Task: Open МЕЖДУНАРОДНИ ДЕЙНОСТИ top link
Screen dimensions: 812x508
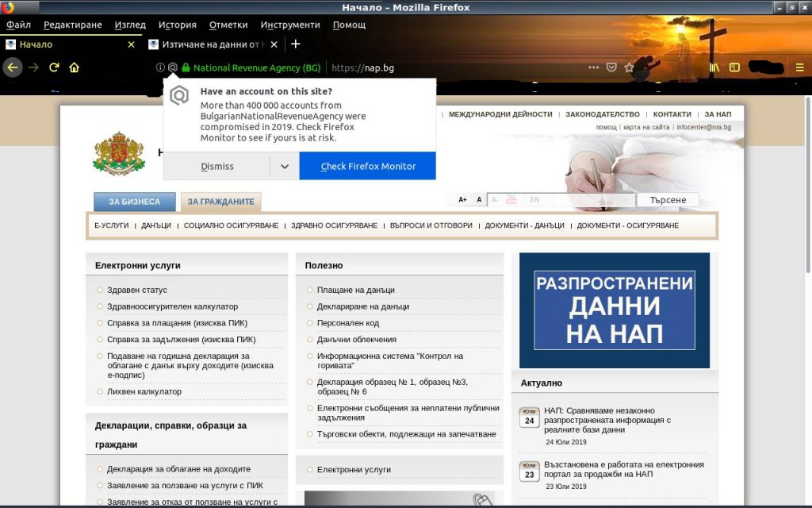Action: 500,114
